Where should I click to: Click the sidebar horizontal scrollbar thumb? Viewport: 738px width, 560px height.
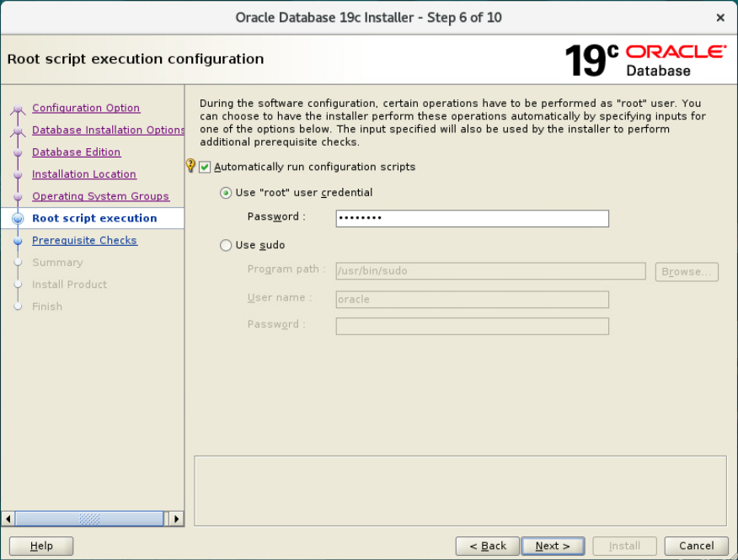89,519
